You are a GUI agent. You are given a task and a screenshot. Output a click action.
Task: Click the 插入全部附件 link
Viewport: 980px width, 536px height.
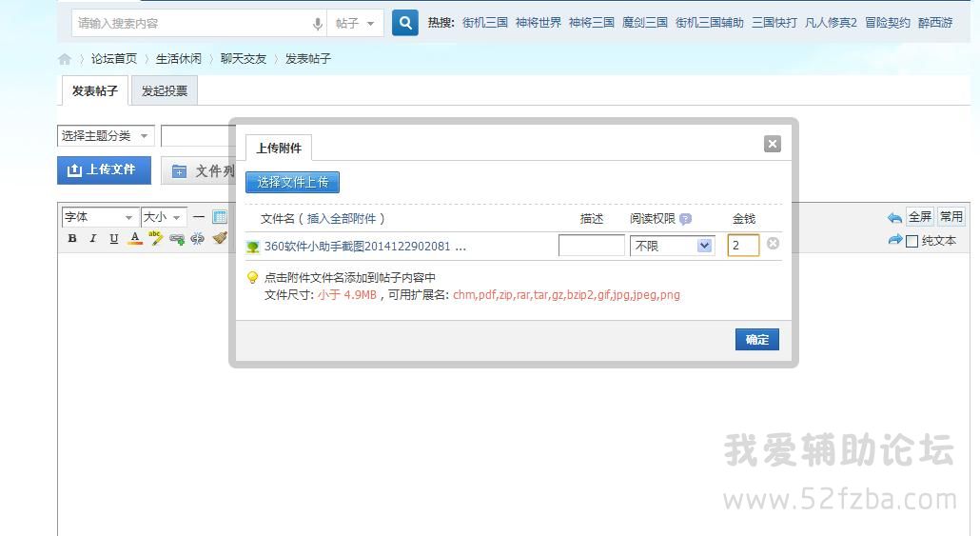click(x=342, y=219)
